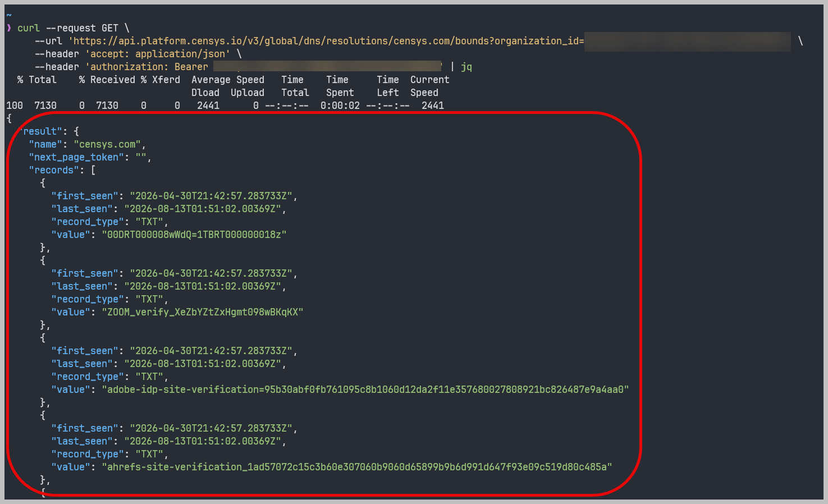Click the "Average Speed" heading

228,80
